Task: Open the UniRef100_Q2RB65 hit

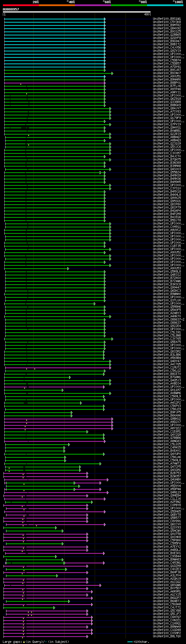Action: pyautogui.click(x=167, y=35)
